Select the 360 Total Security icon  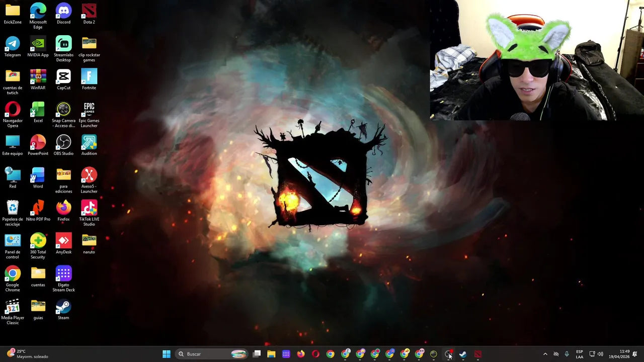click(38, 246)
